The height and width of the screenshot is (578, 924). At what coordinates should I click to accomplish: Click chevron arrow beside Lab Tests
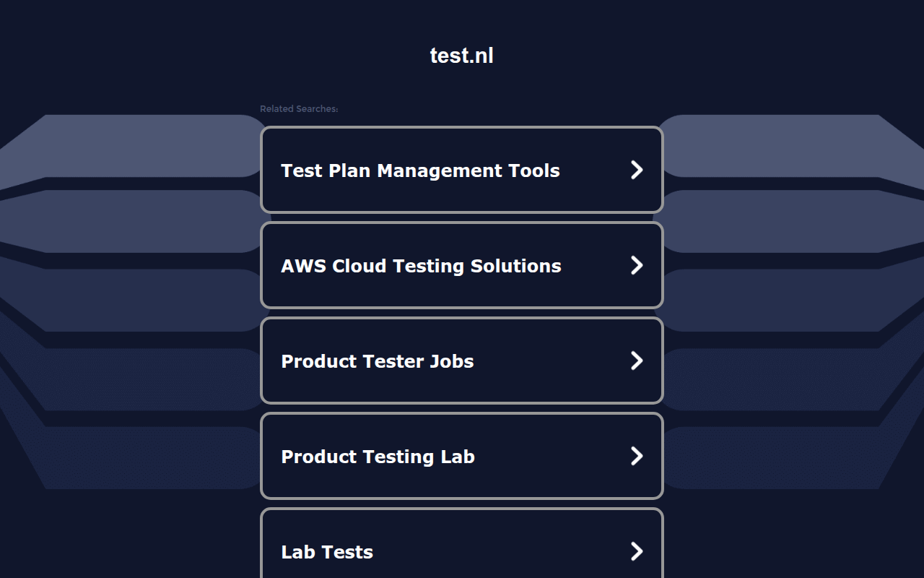637,551
